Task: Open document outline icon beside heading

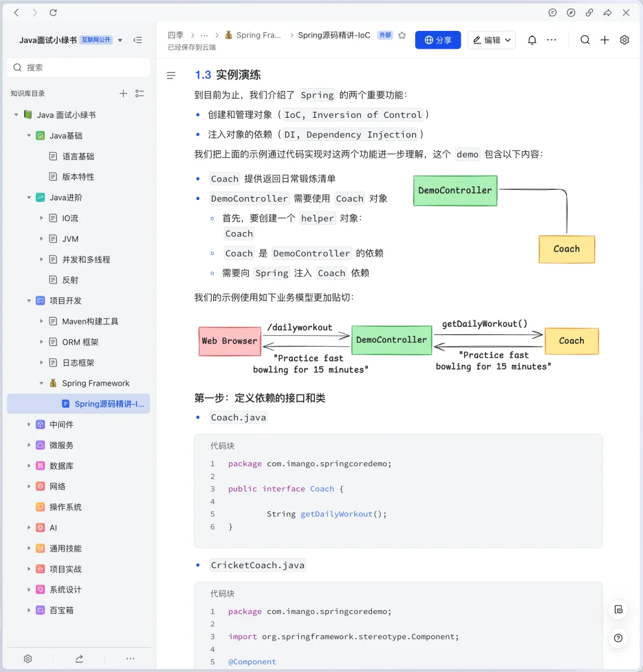Action: click(x=171, y=76)
